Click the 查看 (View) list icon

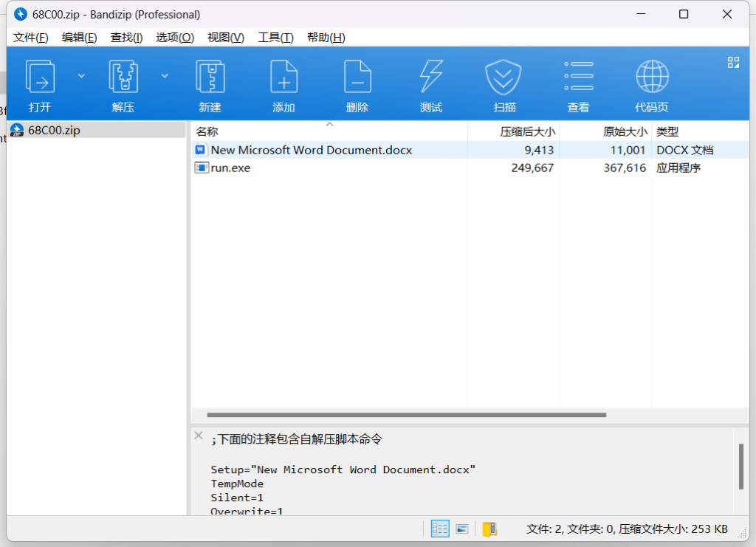coord(578,78)
